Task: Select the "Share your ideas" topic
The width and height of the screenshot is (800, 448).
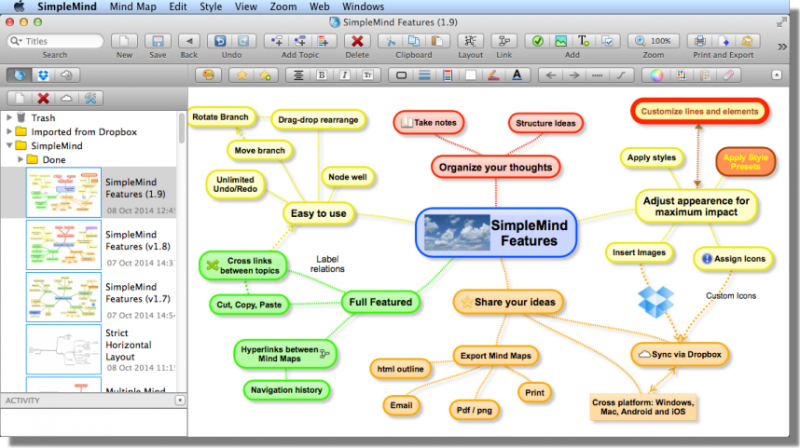Action: point(508,302)
